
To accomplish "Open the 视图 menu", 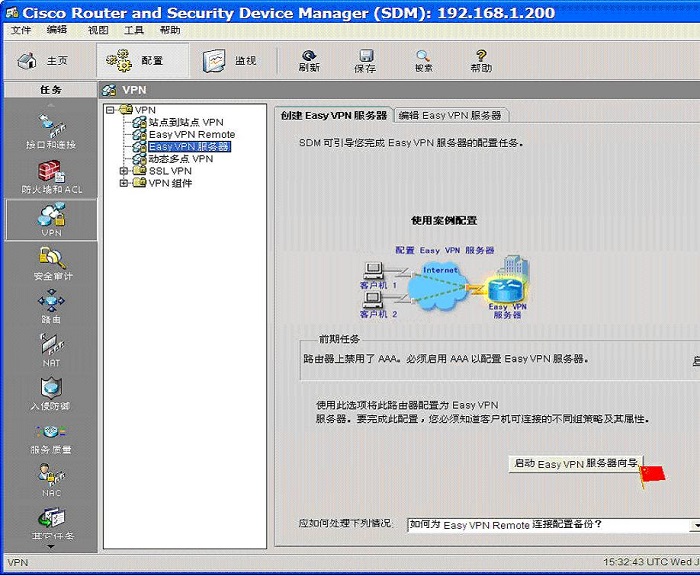I will (x=98, y=30).
